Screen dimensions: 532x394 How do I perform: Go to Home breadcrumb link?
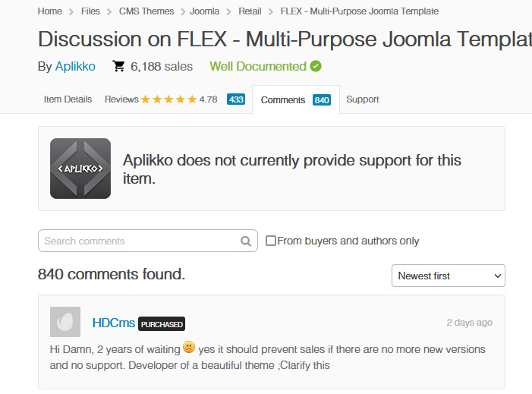50,11
